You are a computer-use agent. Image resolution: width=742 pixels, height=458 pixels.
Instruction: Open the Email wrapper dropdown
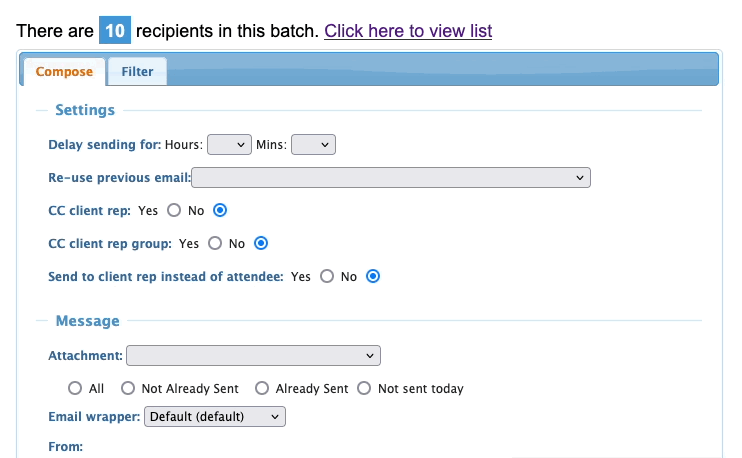click(x=215, y=416)
